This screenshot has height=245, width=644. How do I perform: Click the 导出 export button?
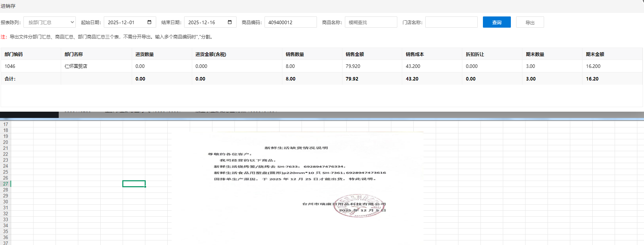tap(530, 22)
